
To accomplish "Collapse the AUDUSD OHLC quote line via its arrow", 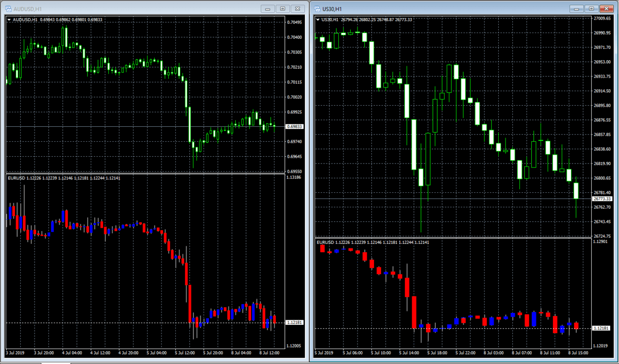I will (x=9, y=19).
